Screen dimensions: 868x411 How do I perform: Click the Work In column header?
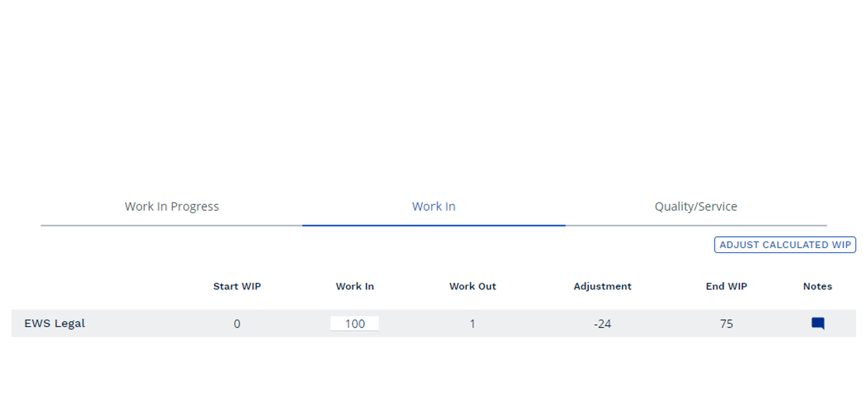355,287
